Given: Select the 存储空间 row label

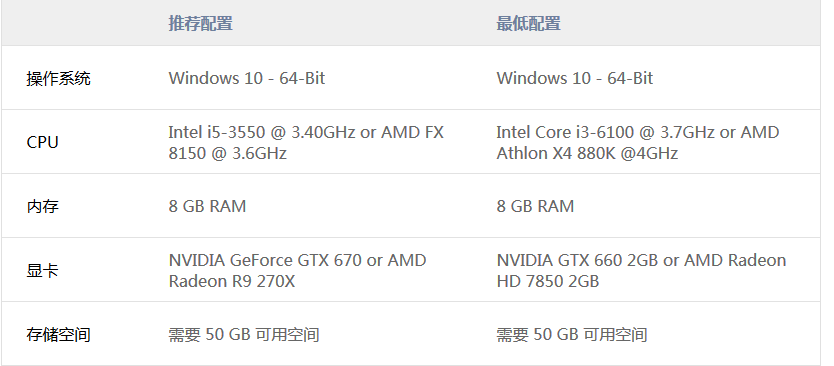Looking at the screenshot, I should click(59, 335).
